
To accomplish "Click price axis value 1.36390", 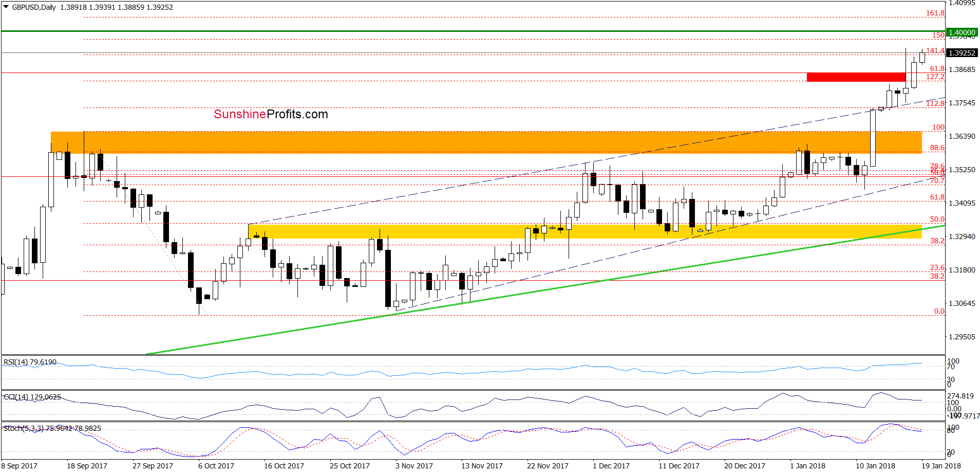I will (x=962, y=136).
